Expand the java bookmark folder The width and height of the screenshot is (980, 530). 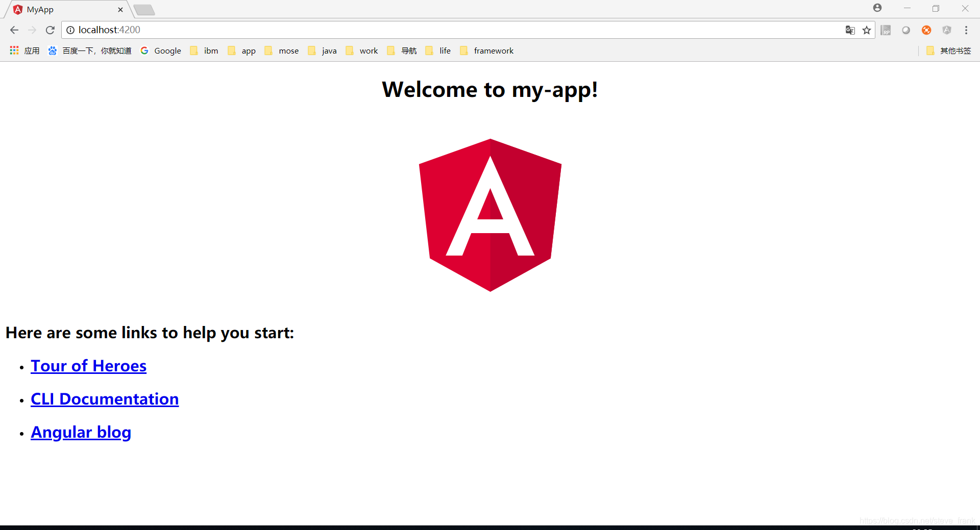pyautogui.click(x=322, y=51)
